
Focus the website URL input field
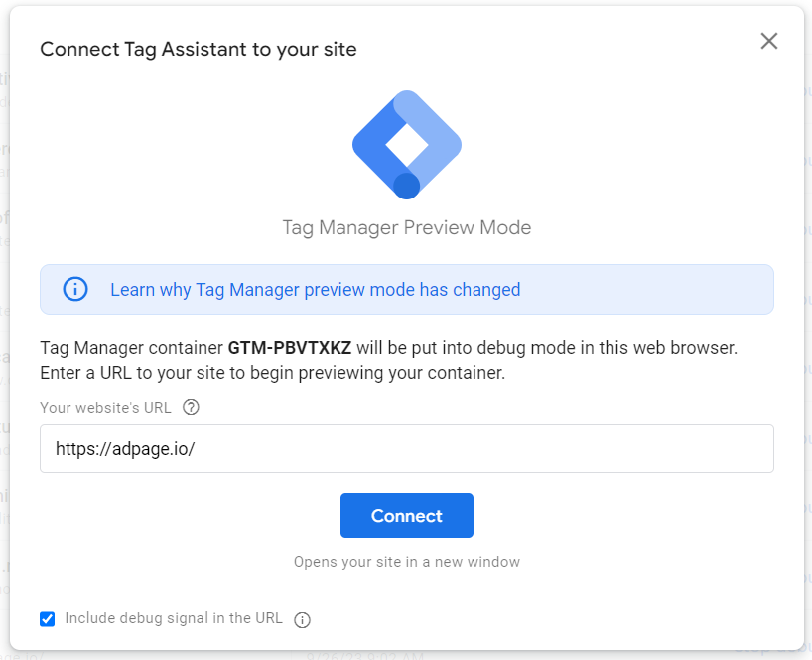click(406, 449)
